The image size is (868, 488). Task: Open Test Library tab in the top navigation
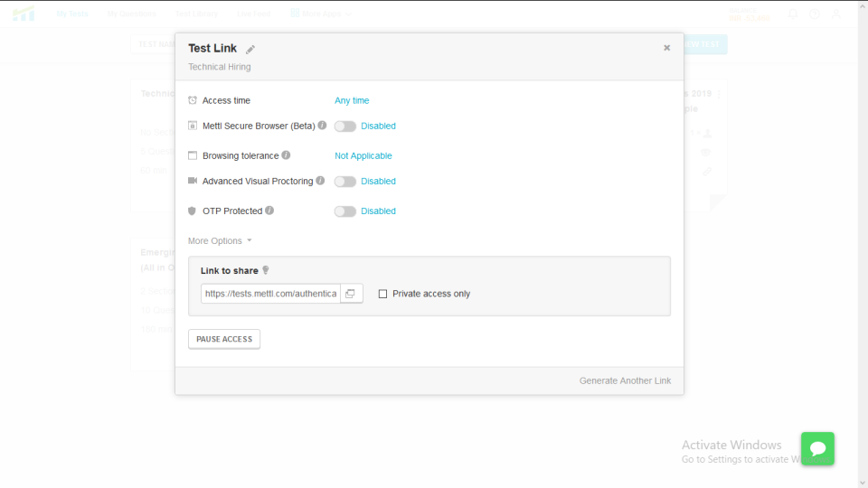click(196, 14)
